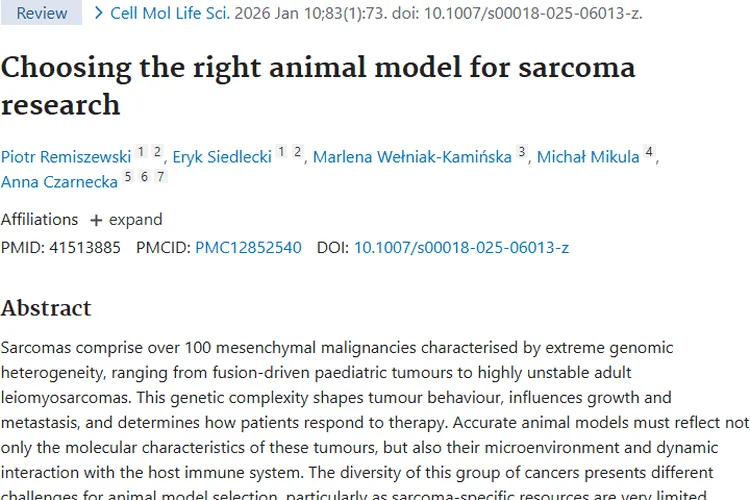
Task: Show affiliation 2 next to Eryk Siedlecki
Action: tap(297, 152)
